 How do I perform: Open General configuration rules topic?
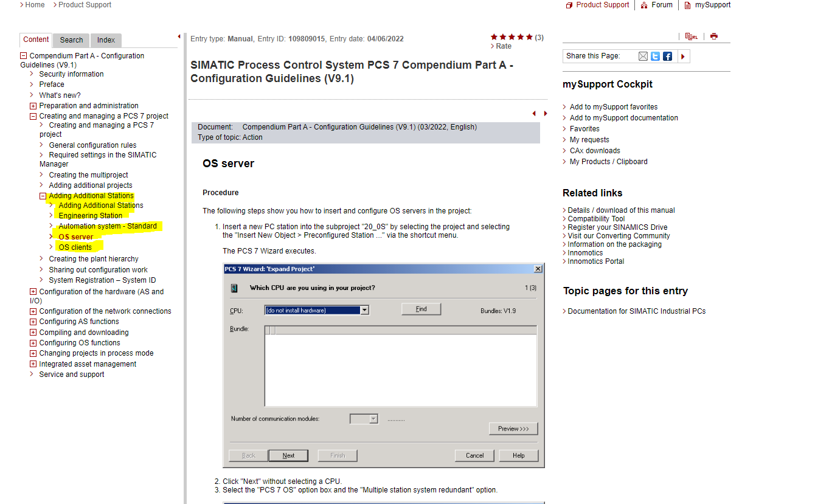(92, 145)
